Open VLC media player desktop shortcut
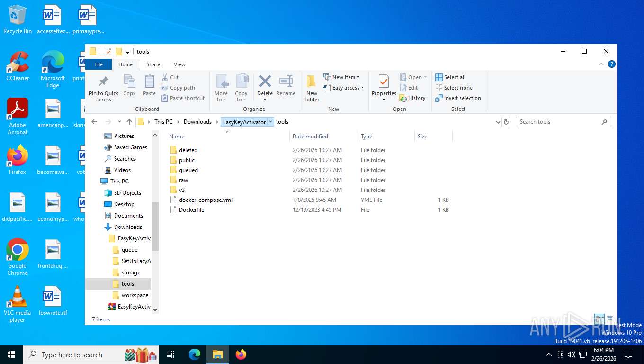Screen dimensions: 644x364 pyautogui.click(x=18, y=305)
